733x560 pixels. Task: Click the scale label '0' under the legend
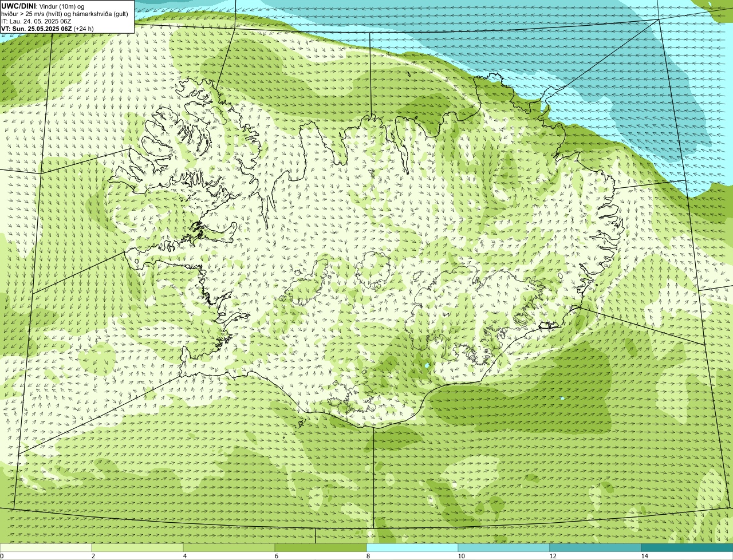pyautogui.click(x=2, y=556)
